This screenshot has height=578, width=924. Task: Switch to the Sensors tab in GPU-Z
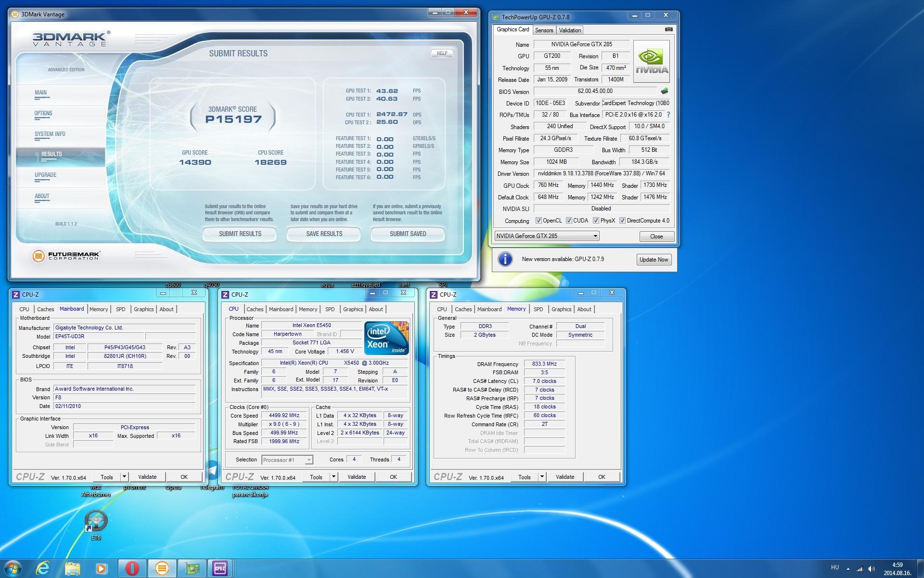(x=544, y=30)
